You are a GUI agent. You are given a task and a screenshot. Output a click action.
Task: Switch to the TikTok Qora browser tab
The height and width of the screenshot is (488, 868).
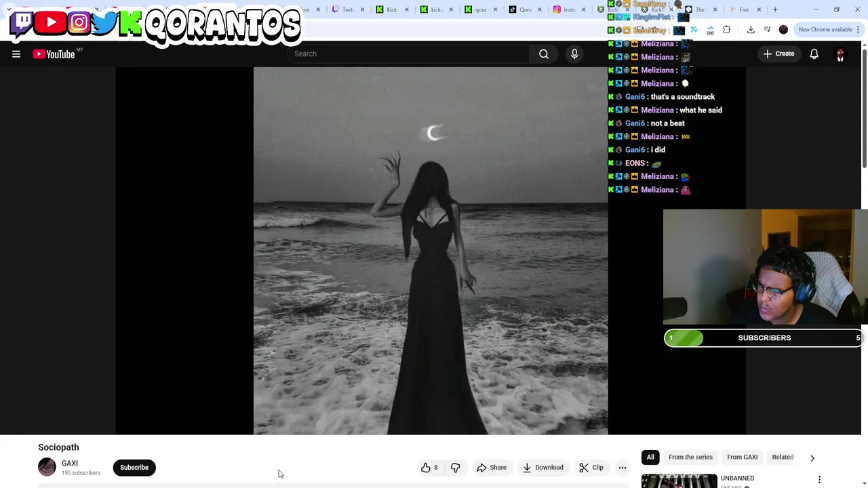pyautogui.click(x=525, y=9)
